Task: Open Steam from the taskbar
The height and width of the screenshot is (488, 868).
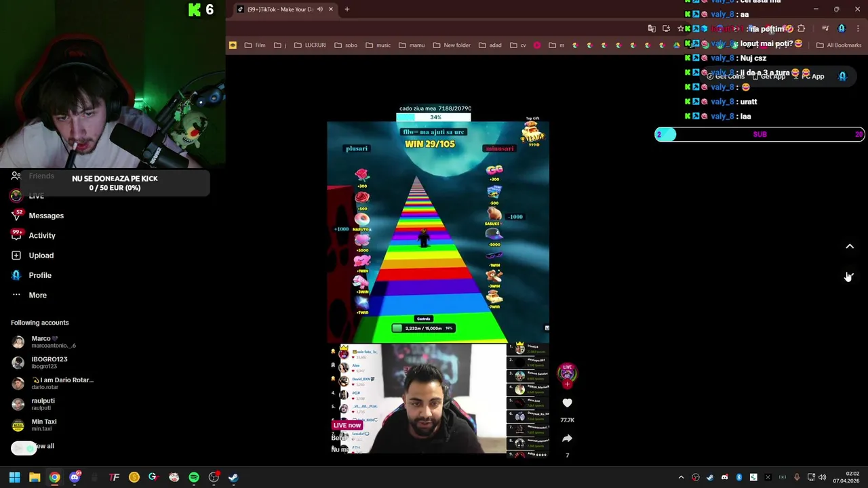Action: click(233, 477)
